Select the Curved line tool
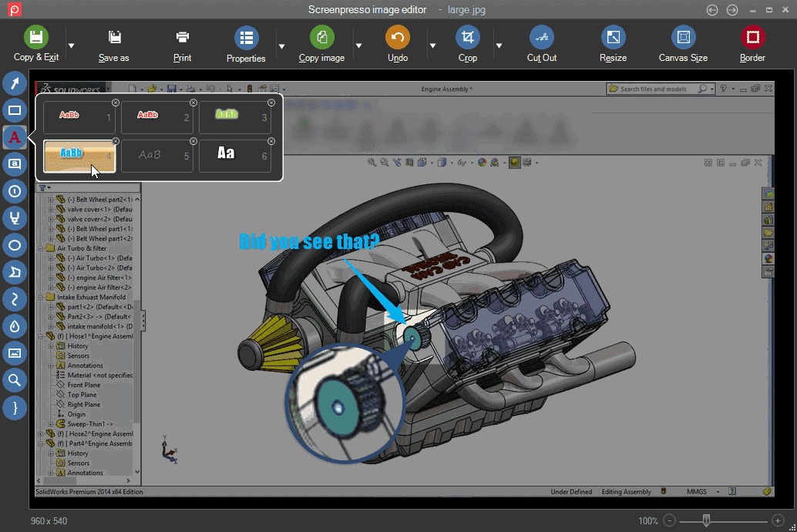The height and width of the screenshot is (532, 797). pyautogui.click(x=15, y=299)
